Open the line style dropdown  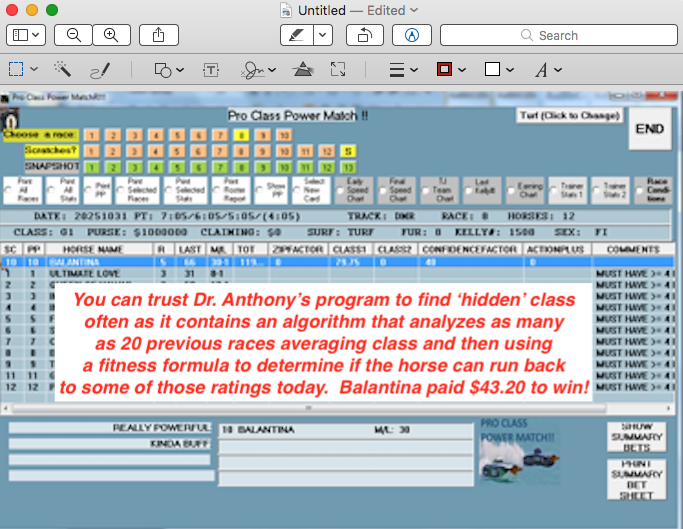pos(402,70)
